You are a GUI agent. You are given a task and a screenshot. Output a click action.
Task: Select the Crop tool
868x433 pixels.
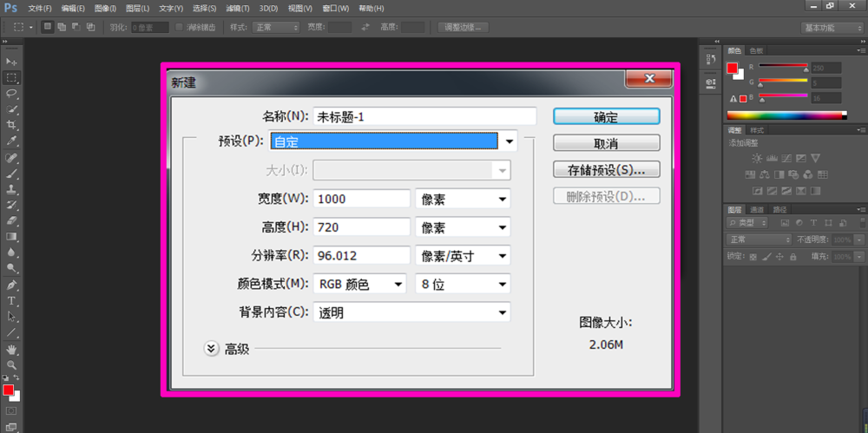12,125
